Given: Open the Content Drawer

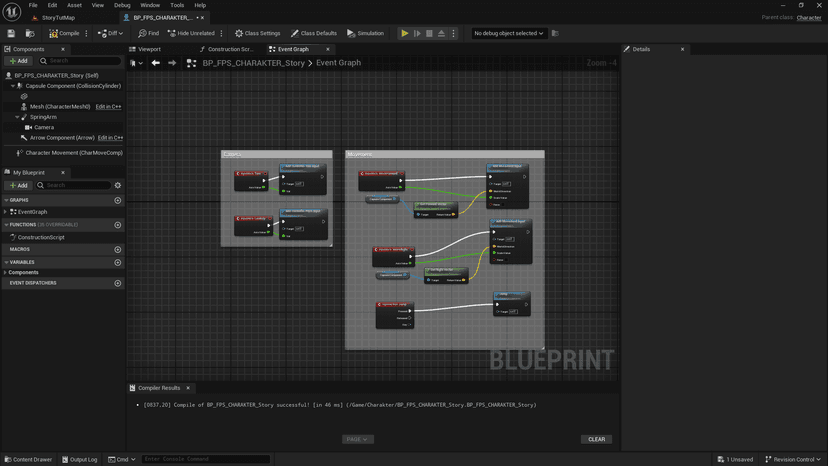Looking at the screenshot, I should (28, 459).
